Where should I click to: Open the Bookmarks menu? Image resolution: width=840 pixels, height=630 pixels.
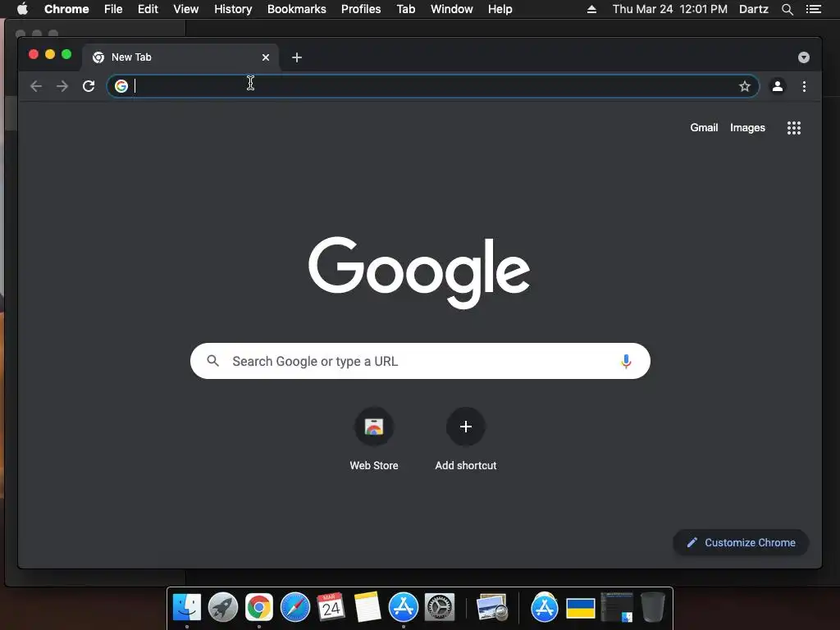tap(297, 9)
